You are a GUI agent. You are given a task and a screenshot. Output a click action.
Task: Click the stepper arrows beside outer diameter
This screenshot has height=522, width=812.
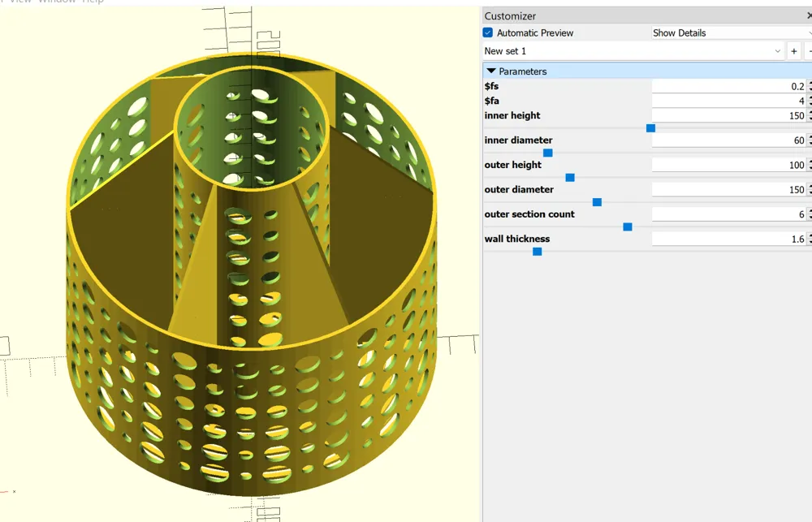coord(809,189)
